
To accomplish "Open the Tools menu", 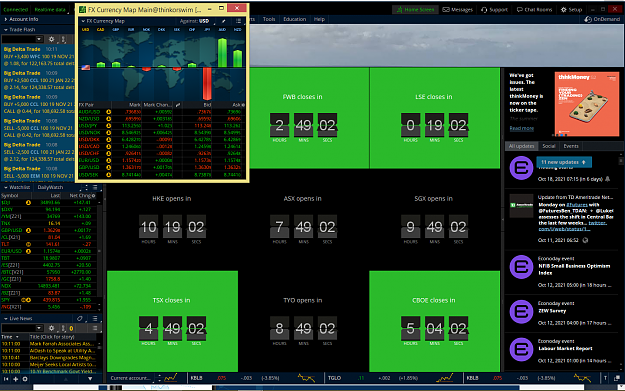I will [269, 19].
